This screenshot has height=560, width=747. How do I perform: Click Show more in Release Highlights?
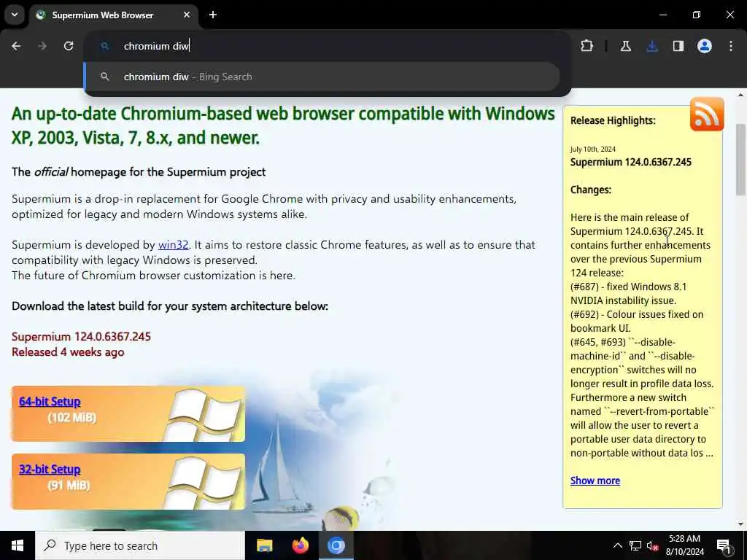tap(595, 481)
